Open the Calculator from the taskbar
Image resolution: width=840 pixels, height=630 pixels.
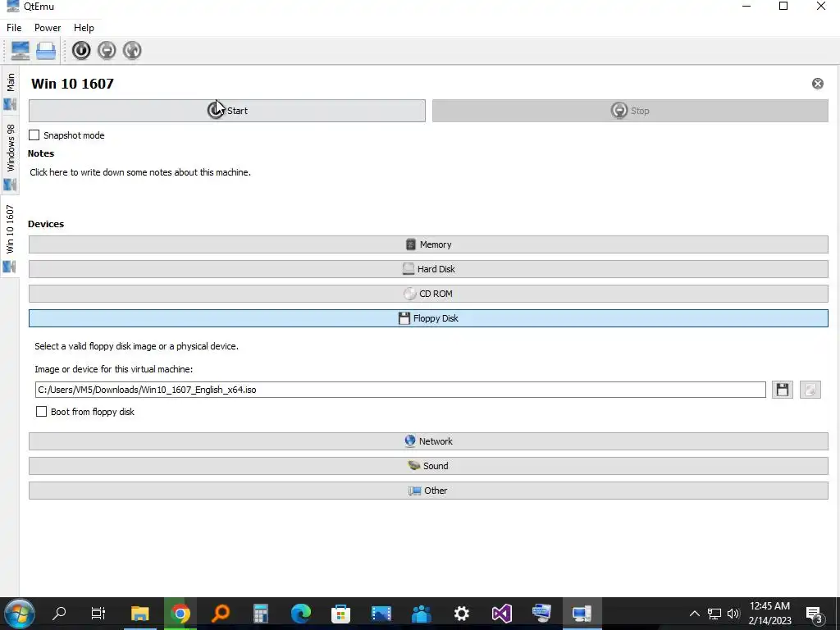(x=261, y=614)
